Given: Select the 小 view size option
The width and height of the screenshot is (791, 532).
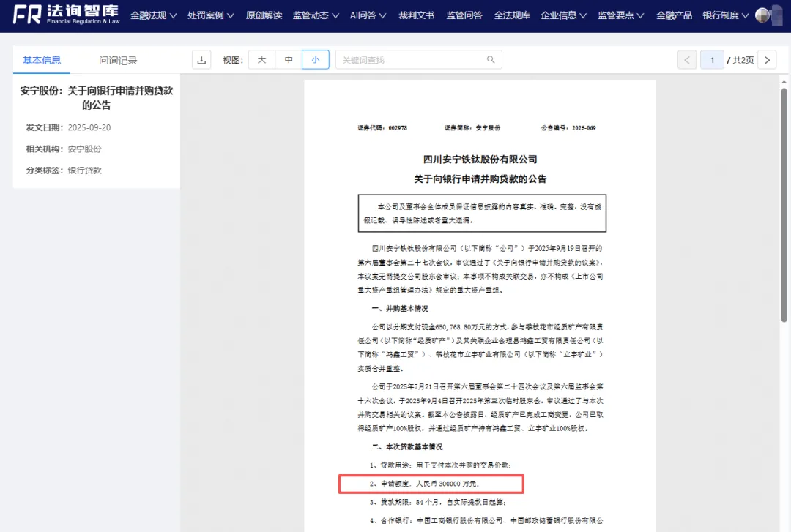Looking at the screenshot, I should point(316,59).
